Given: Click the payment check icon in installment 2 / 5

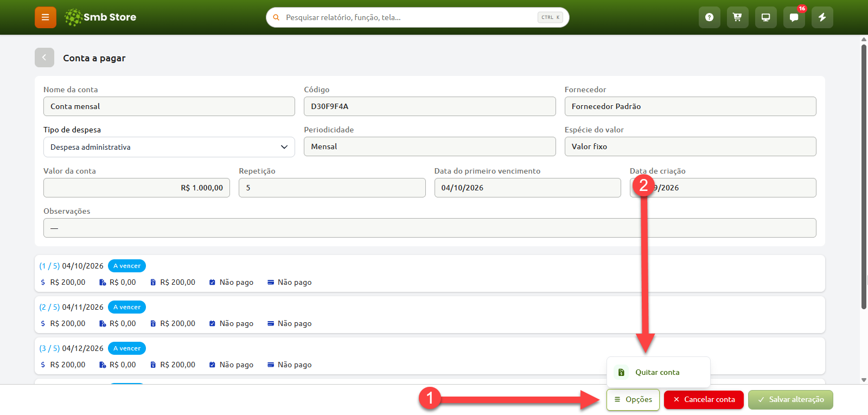Looking at the screenshot, I should [212, 323].
